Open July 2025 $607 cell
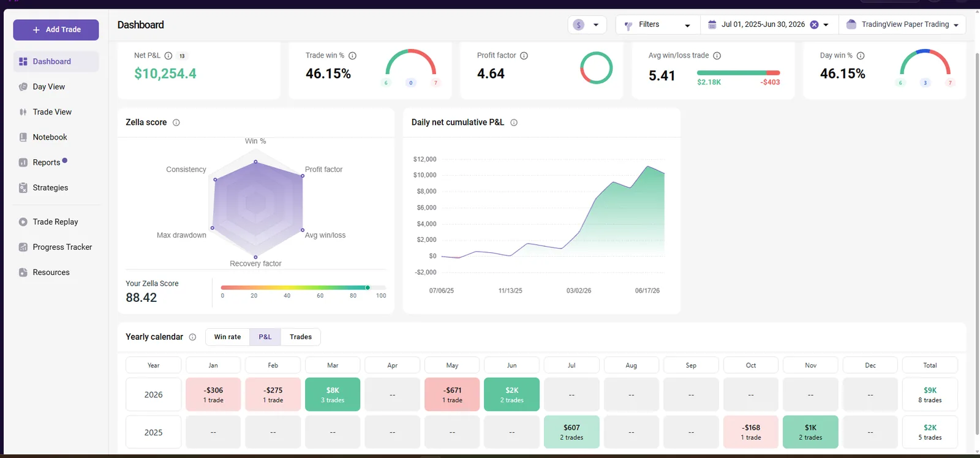The width and height of the screenshot is (980, 458). coord(571,432)
